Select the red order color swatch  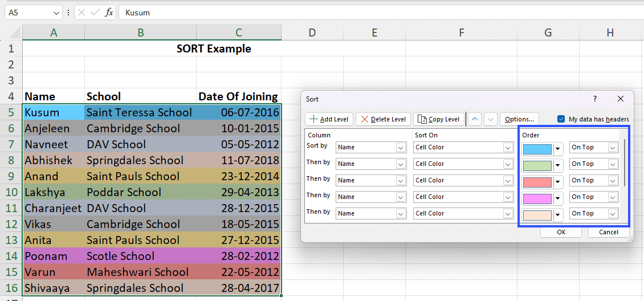(537, 181)
